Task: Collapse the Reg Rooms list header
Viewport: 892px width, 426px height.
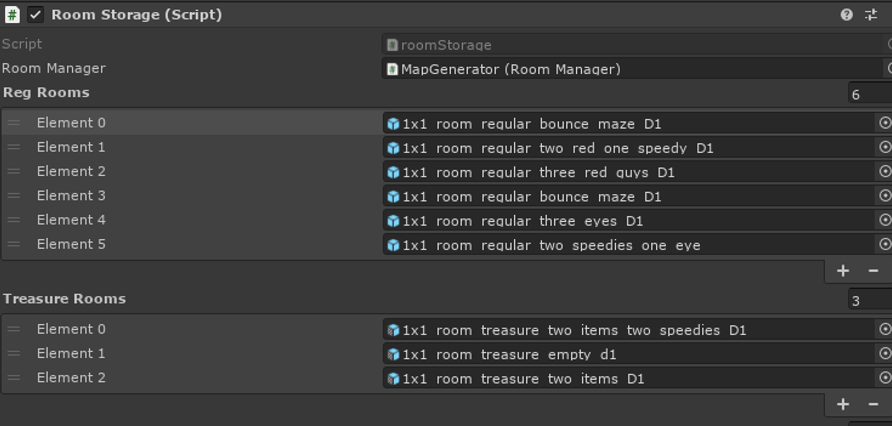Action: click(46, 92)
